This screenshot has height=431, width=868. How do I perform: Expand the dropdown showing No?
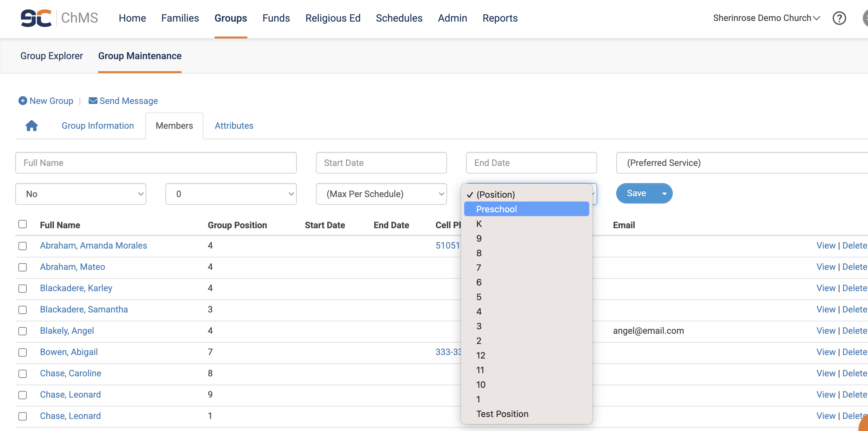(81, 194)
